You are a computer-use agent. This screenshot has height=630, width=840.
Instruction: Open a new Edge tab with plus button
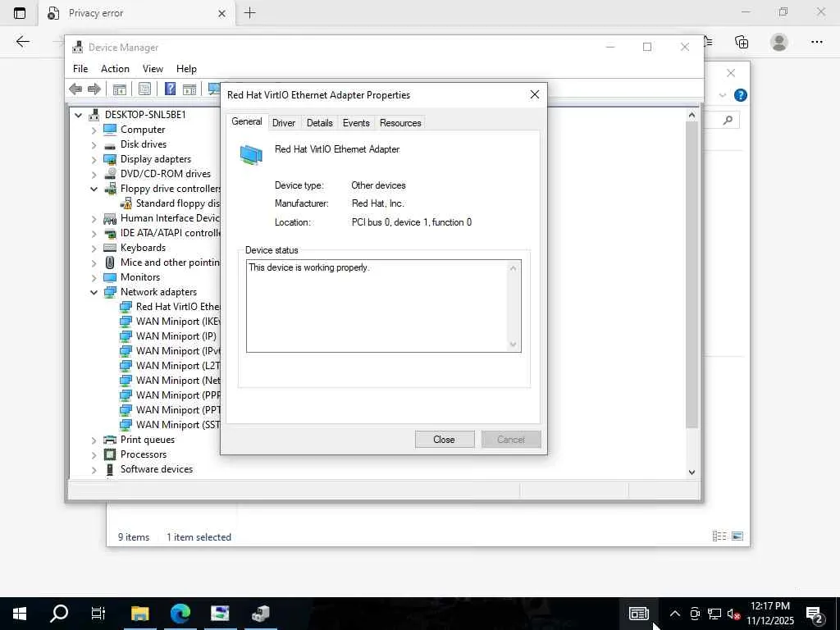coord(249,13)
